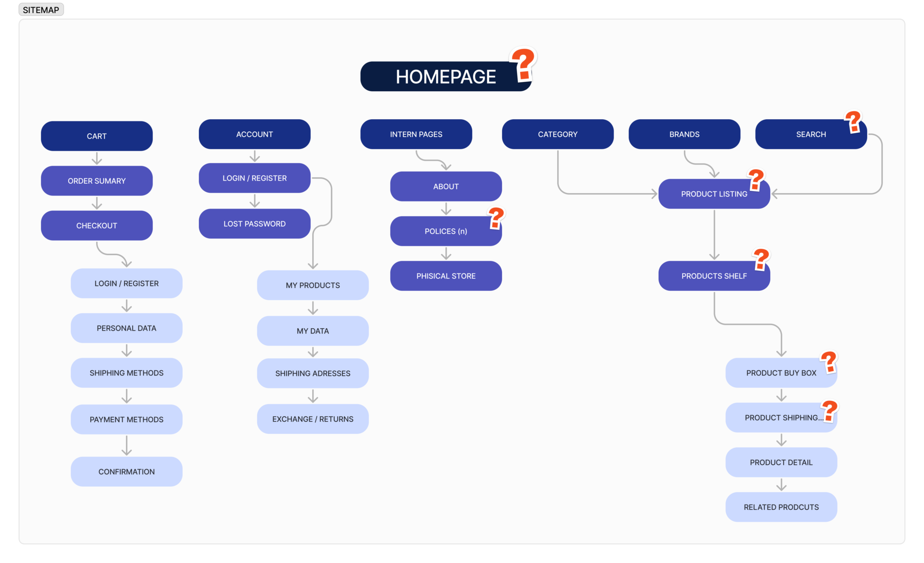Viewport: 924px width, 563px height.
Task: Click the LOST PASSWORD node
Action: point(254,223)
